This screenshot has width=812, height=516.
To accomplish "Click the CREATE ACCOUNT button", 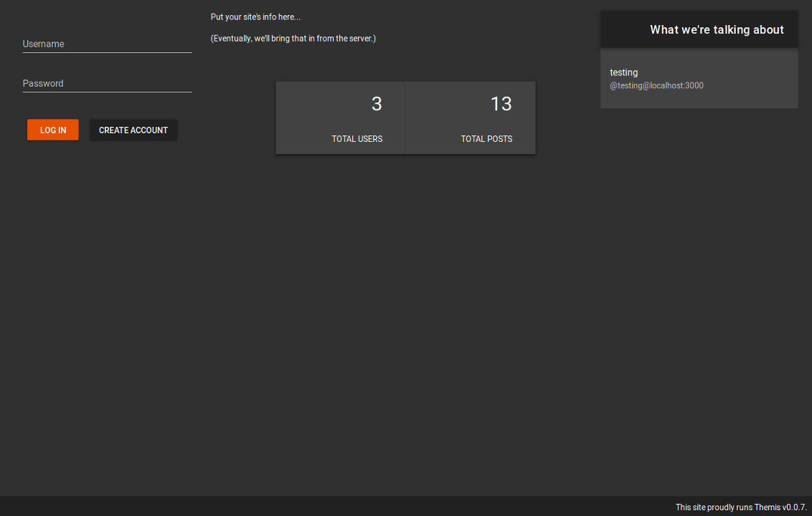I will click(133, 130).
